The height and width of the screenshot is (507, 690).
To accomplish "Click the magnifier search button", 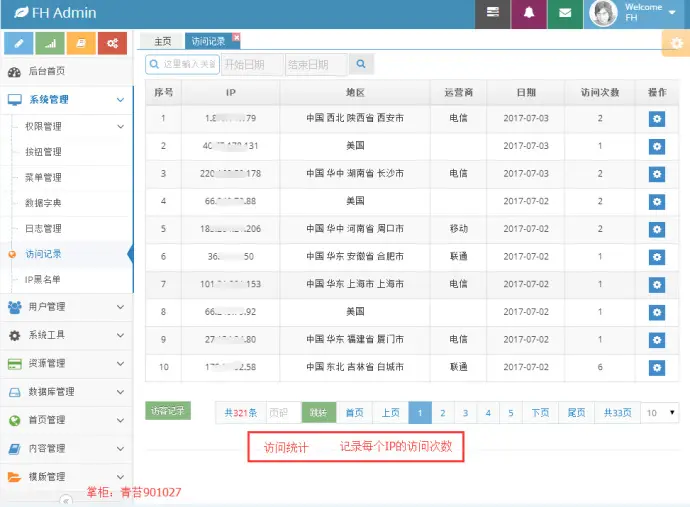I will click(x=361, y=64).
